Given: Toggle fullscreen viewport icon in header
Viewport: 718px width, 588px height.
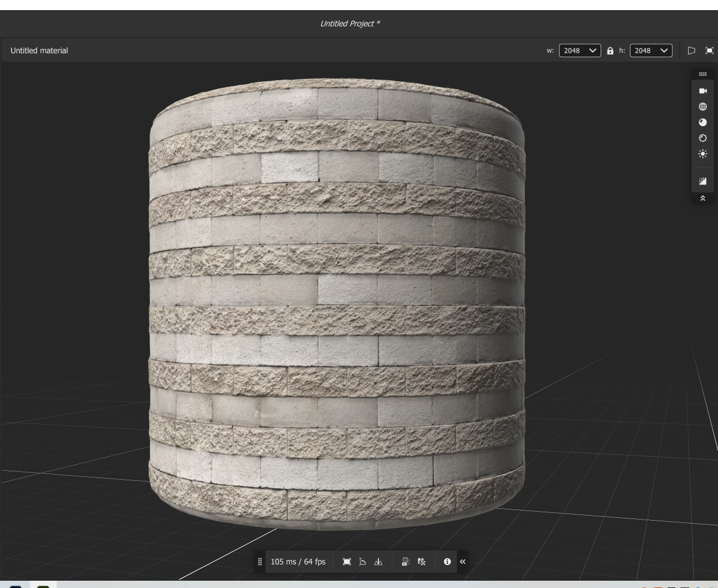Looking at the screenshot, I should pyautogui.click(x=710, y=50).
